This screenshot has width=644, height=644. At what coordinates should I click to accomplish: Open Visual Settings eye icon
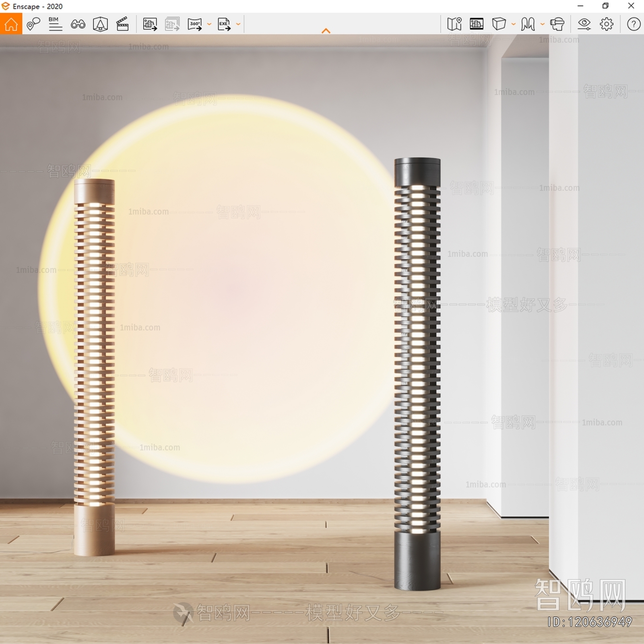pyautogui.click(x=584, y=24)
